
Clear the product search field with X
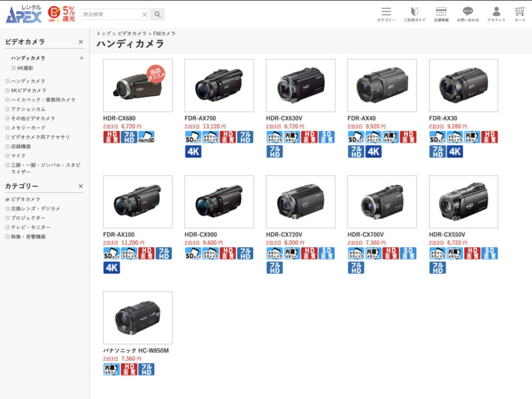[x=145, y=14]
